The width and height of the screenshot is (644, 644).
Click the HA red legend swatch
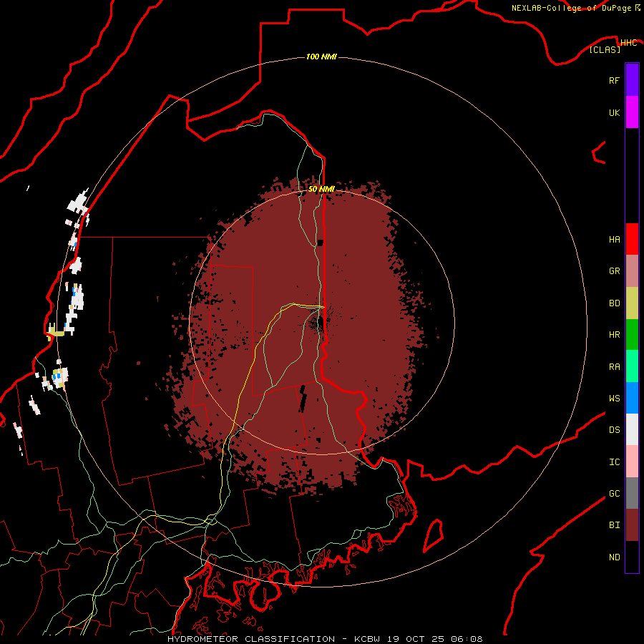(x=632, y=239)
